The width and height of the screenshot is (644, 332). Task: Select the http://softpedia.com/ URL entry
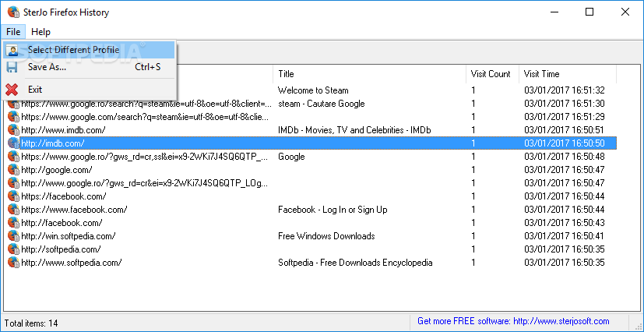click(61, 249)
